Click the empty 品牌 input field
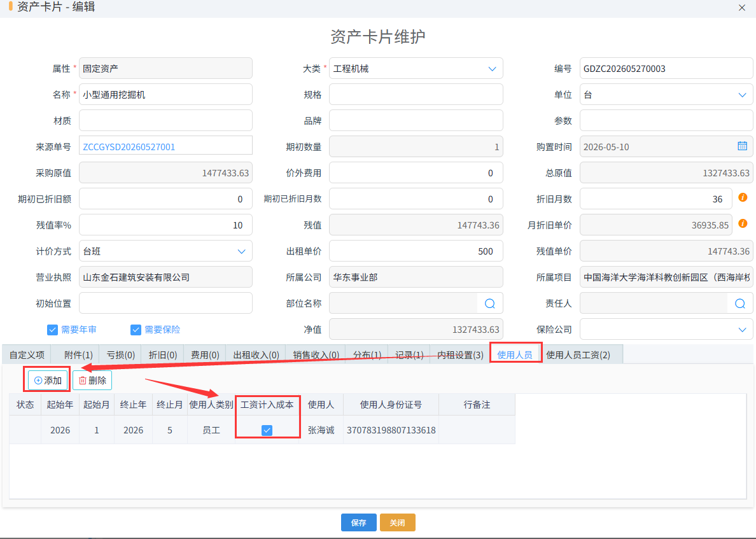This screenshot has height=539, width=756. 416,120
